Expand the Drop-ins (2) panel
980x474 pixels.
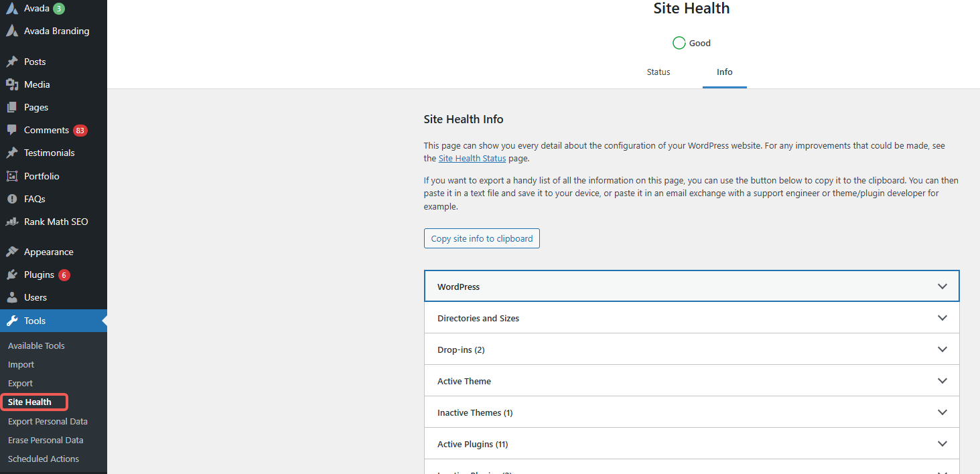(691, 349)
